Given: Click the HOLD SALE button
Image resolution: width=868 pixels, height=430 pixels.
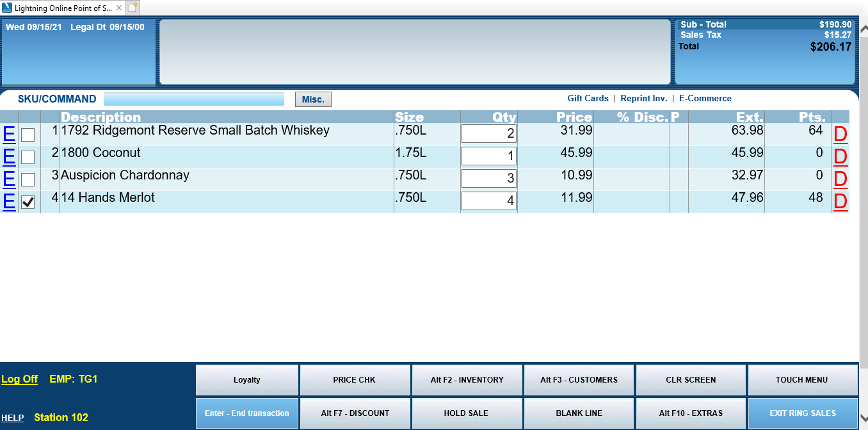Looking at the screenshot, I should 467,413.
